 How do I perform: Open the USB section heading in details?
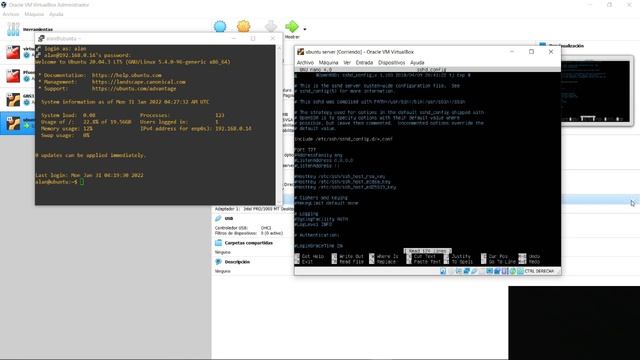click(229, 218)
